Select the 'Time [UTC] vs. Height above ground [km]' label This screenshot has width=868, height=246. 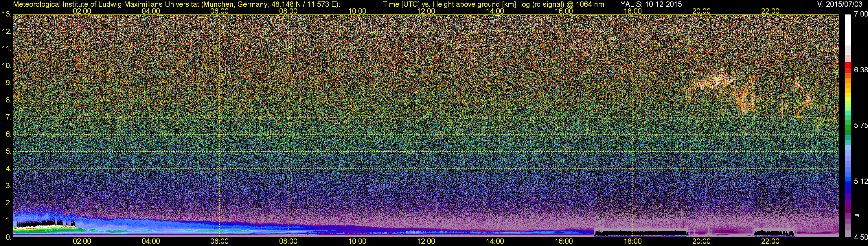coord(450,4)
